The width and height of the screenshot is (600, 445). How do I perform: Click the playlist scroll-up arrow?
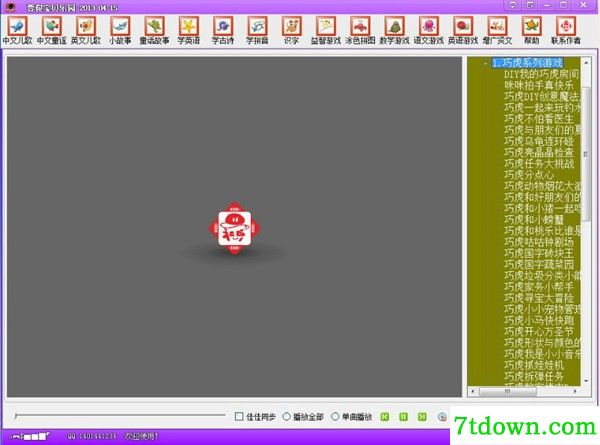point(586,61)
